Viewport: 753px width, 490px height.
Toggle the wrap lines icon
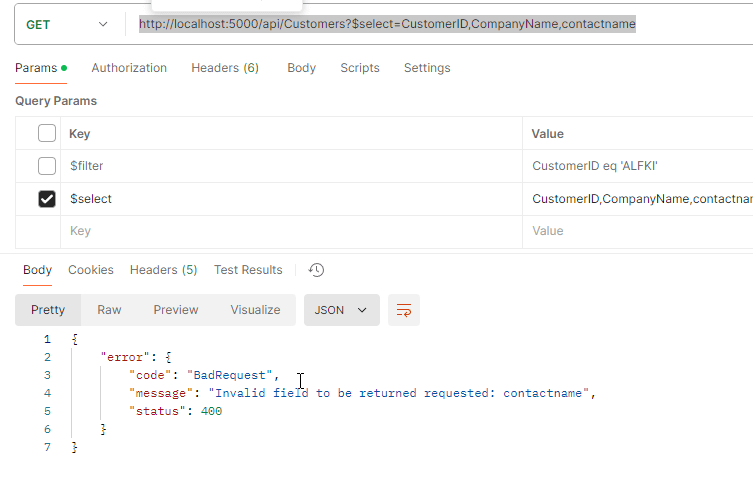click(404, 310)
